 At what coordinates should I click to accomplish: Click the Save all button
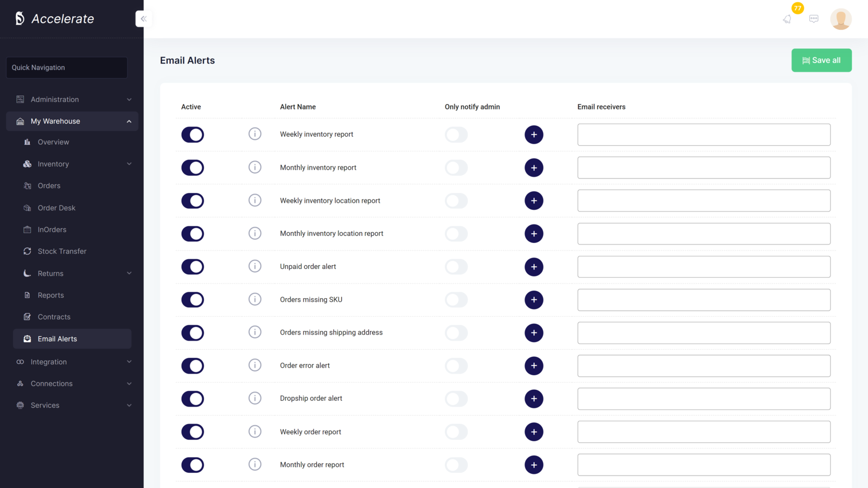(821, 60)
